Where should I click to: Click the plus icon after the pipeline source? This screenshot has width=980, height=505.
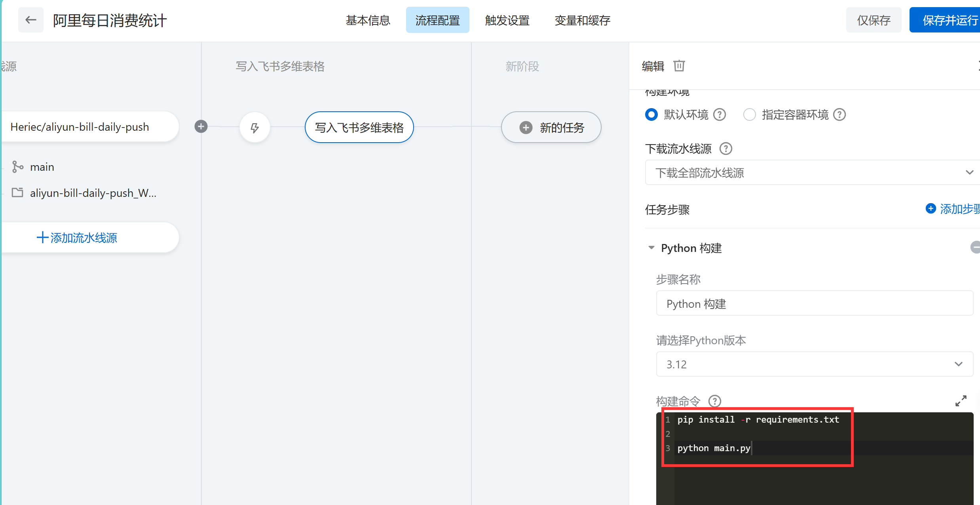click(x=201, y=126)
